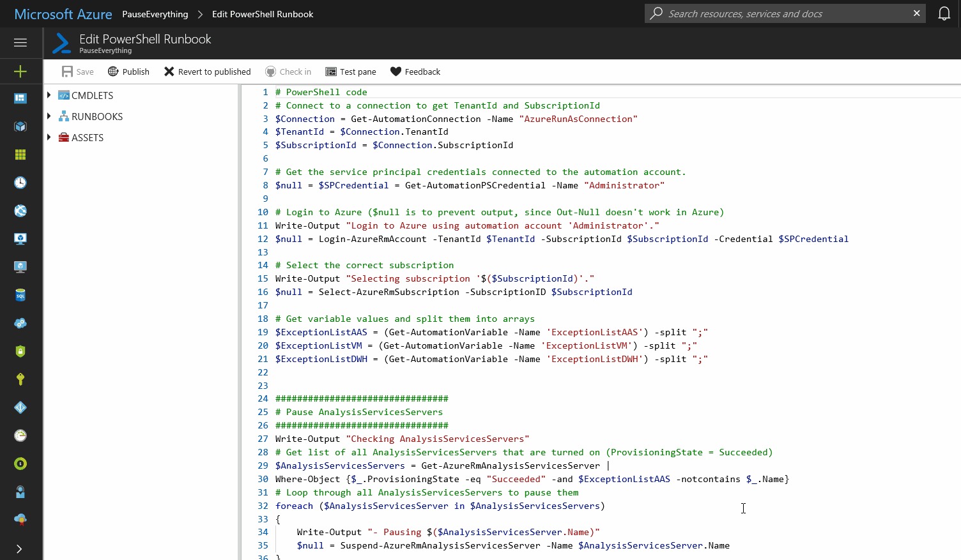This screenshot has width=961, height=560.
Task: Open All resources in the sidebar
Action: point(20,125)
